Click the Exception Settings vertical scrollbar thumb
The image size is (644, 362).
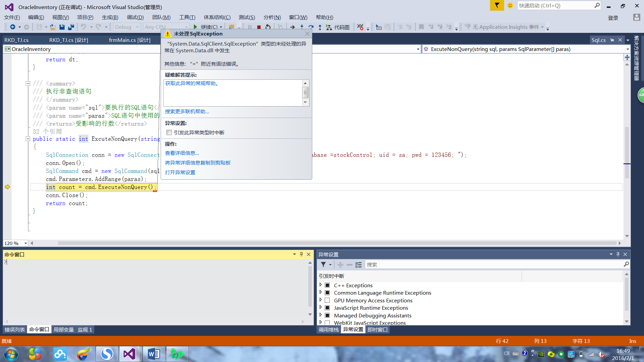(627, 295)
